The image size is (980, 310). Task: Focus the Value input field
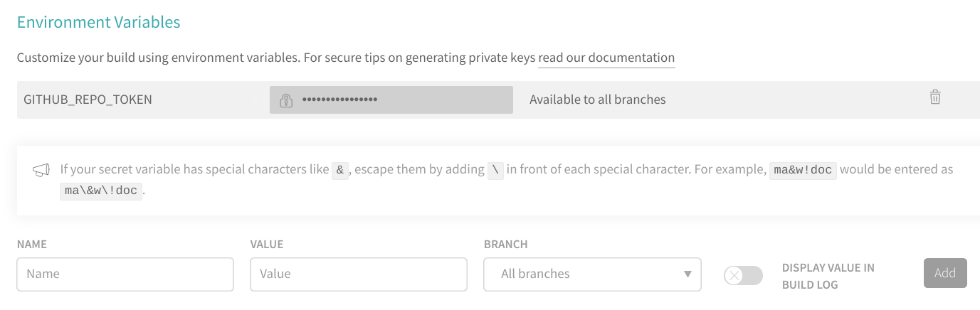click(359, 274)
